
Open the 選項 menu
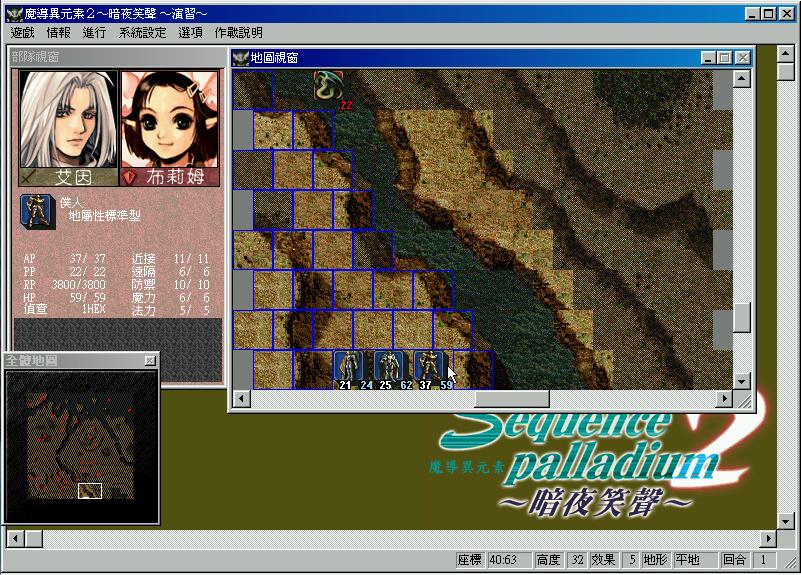(191, 33)
